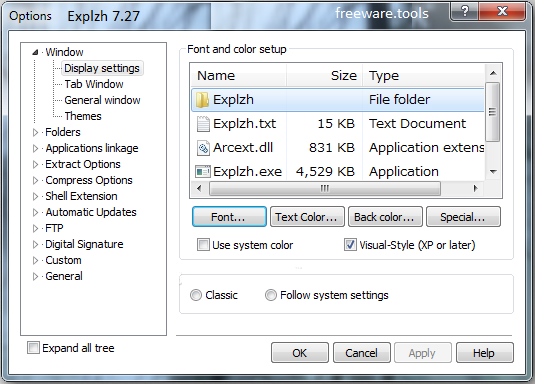Click the "4,529 KB" size cell
Viewport: 535px width, 384px height.
(326, 172)
